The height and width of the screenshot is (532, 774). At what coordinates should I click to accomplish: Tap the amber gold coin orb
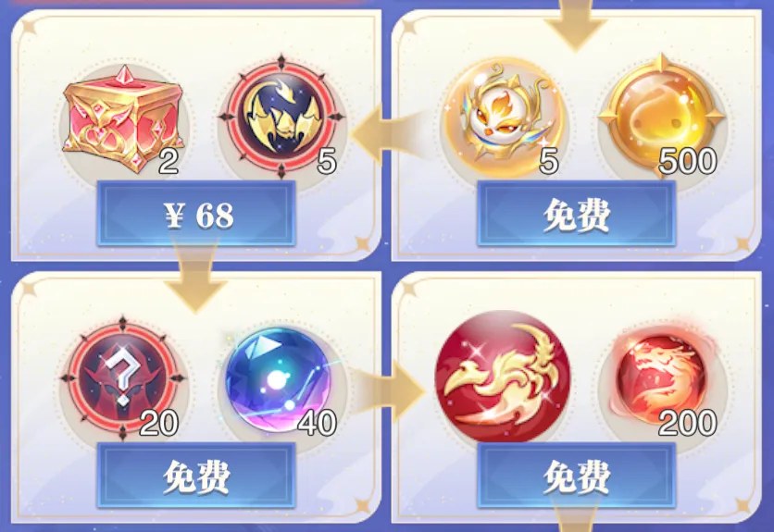(x=661, y=117)
